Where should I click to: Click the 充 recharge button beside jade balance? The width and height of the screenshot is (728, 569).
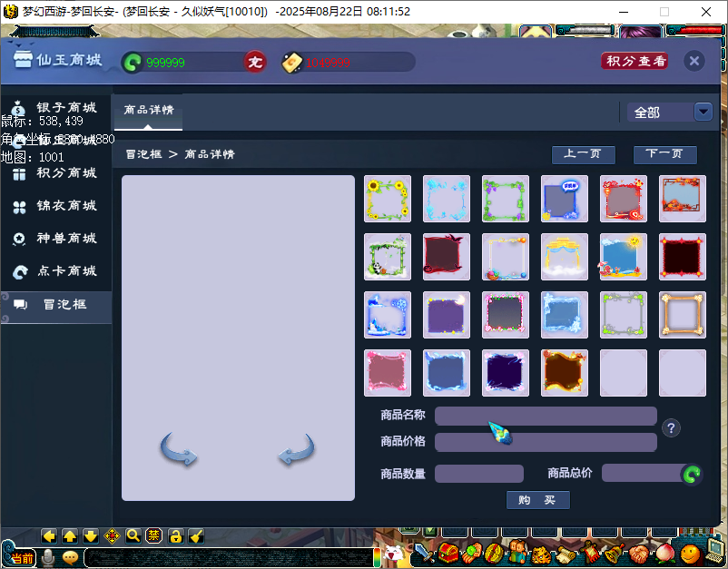point(255,63)
